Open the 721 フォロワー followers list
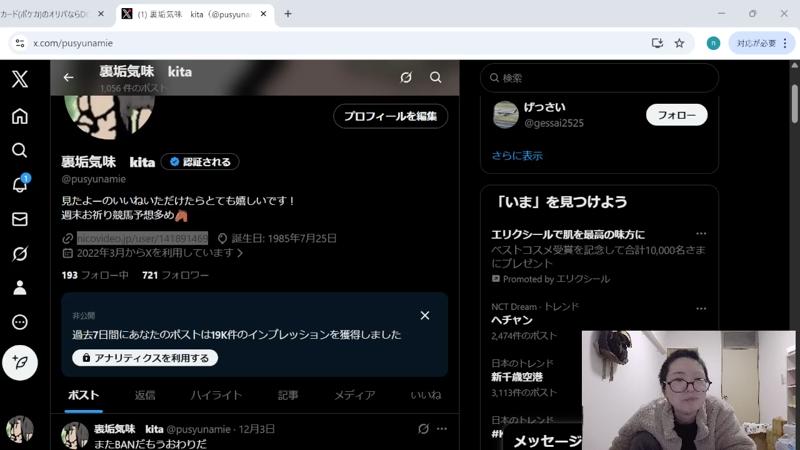800x450 pixels. [175, 275]
